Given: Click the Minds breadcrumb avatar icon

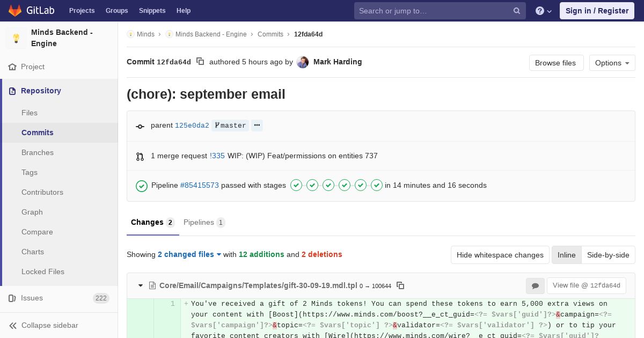Looking at the screenshot, I should point(130,34).
